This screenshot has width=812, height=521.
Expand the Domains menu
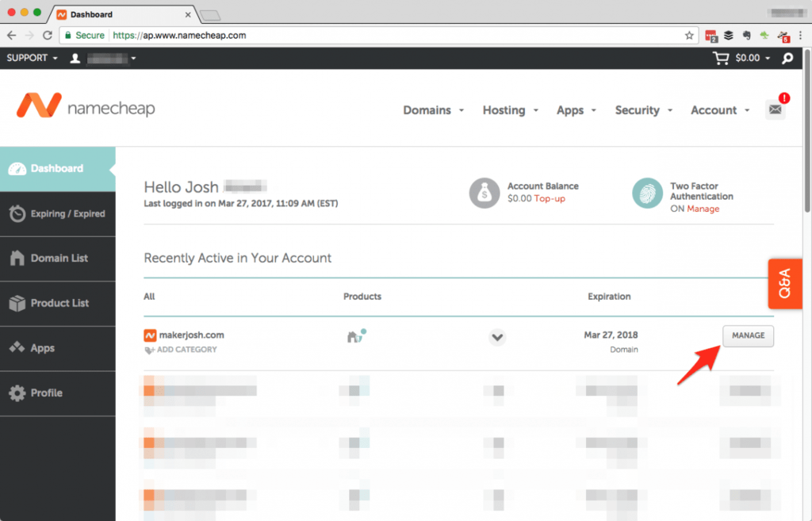[434, 110]
